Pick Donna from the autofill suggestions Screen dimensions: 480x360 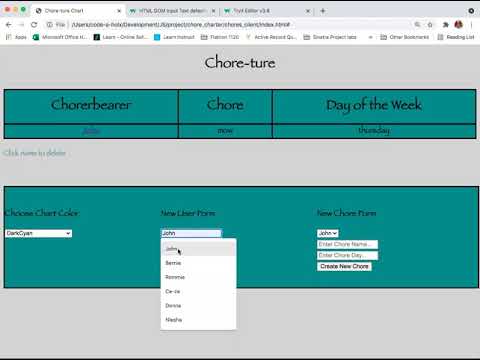(x=198, y=305)
